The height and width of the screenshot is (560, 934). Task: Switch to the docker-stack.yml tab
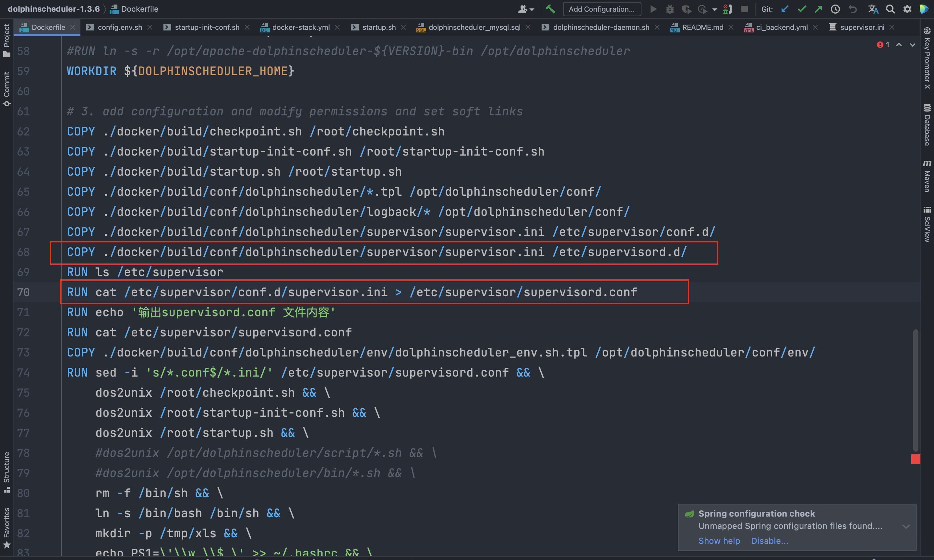click(x=301, y=27)
